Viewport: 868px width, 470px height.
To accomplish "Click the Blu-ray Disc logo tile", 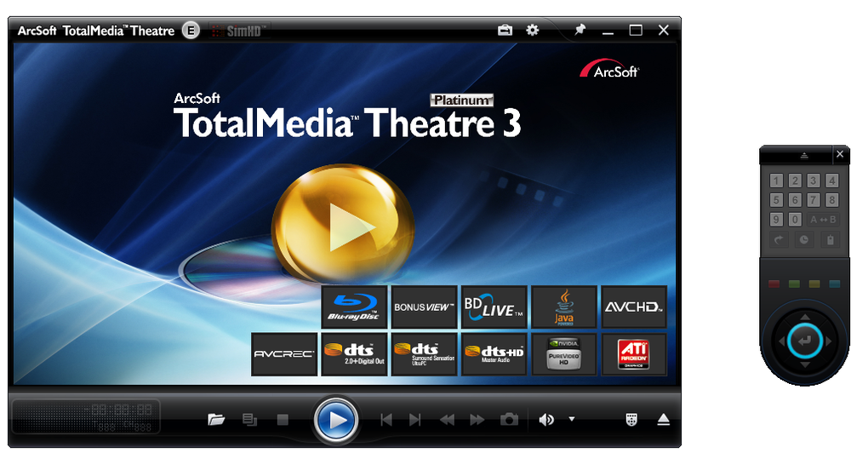I will click(x=354, y=307).
